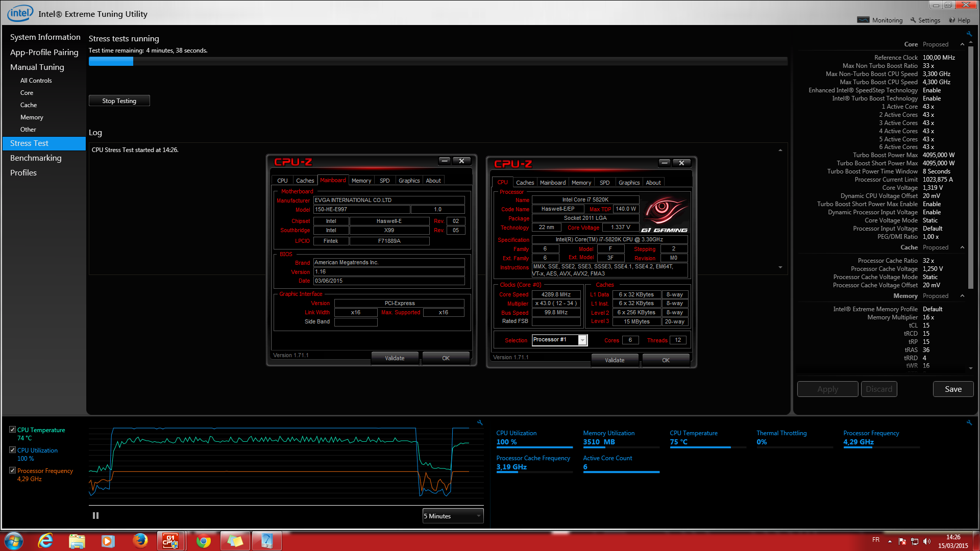Open Google Chrome from the taskbar

tap(204, 541)
